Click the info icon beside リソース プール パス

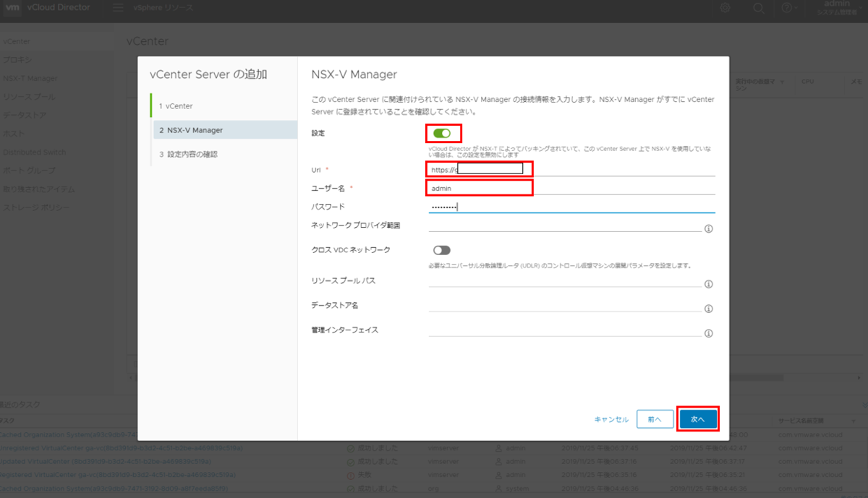coord(709,283)
